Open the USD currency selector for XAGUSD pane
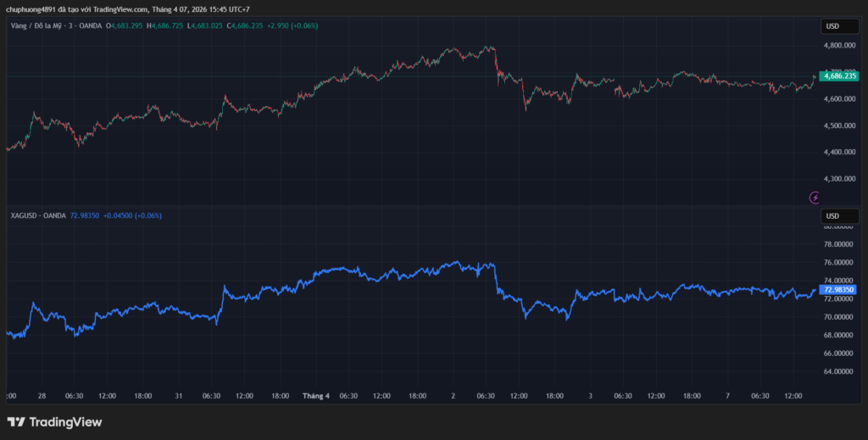 [832, 215]
